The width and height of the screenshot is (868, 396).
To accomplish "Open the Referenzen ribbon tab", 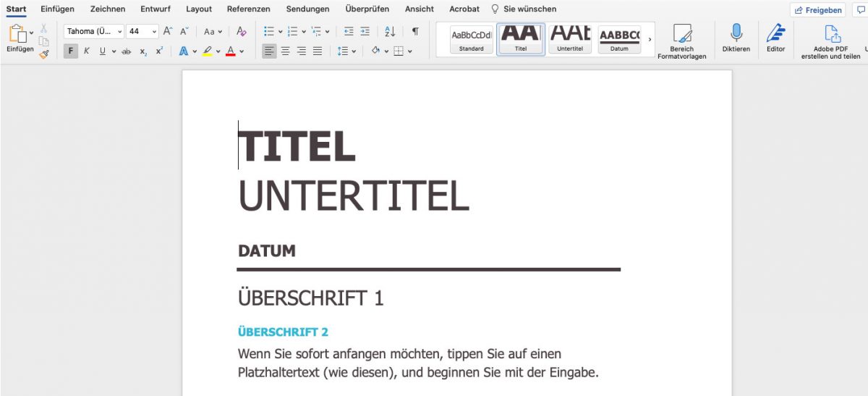I will 248,9.
